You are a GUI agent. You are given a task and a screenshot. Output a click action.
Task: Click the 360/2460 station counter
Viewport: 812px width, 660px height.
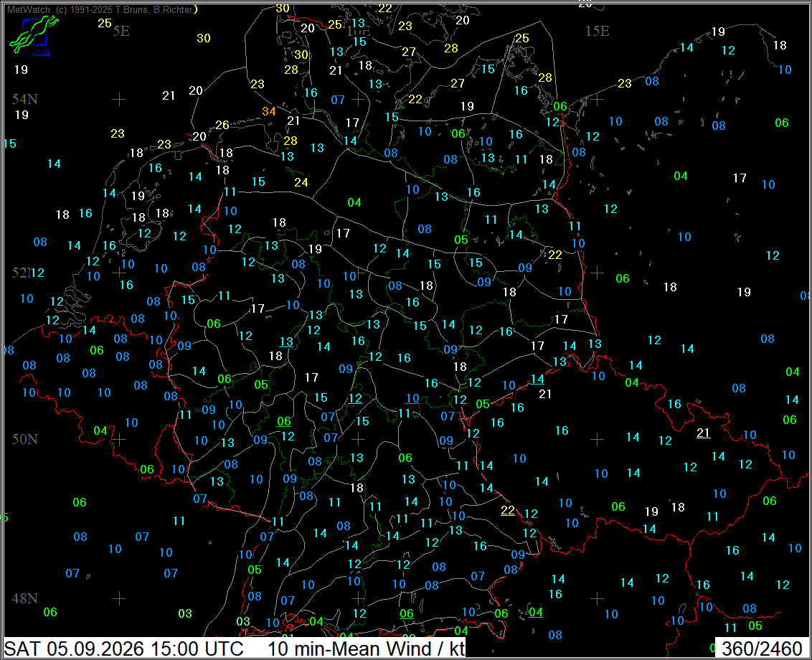[762, 649]
